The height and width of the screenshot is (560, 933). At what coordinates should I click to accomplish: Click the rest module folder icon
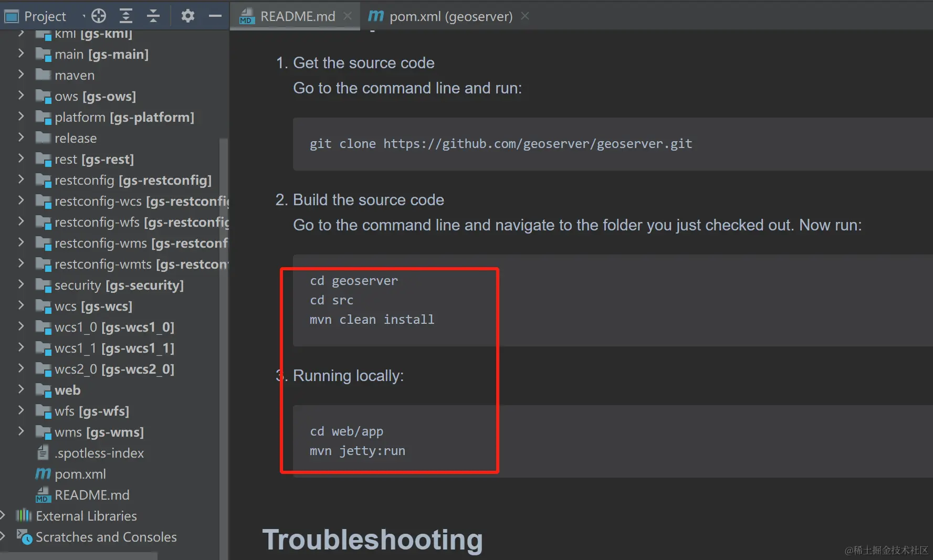point(43,159)
